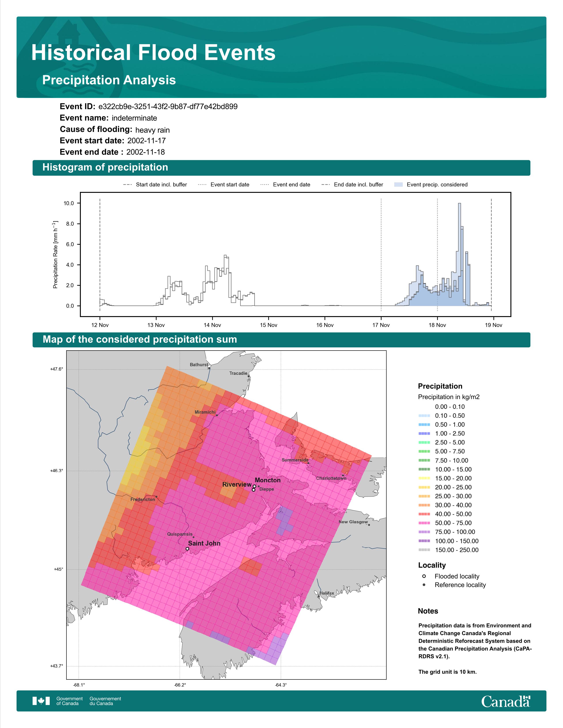Viewport: 563px width, 728px height.
Task: Click the Canadian flag symbol in footer
Action: pyautogui.click(x=41, y=701)
